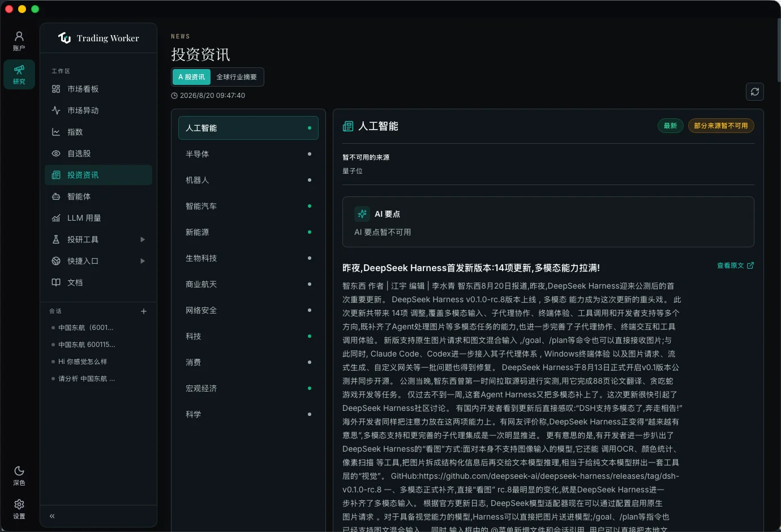The image size is (781, 532).
Task: Click the 最新 badge
Action: point(670,126)
